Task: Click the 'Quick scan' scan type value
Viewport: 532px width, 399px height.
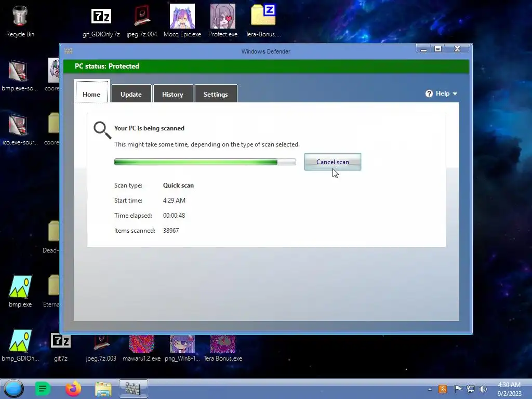Action: tap(179, 185)
